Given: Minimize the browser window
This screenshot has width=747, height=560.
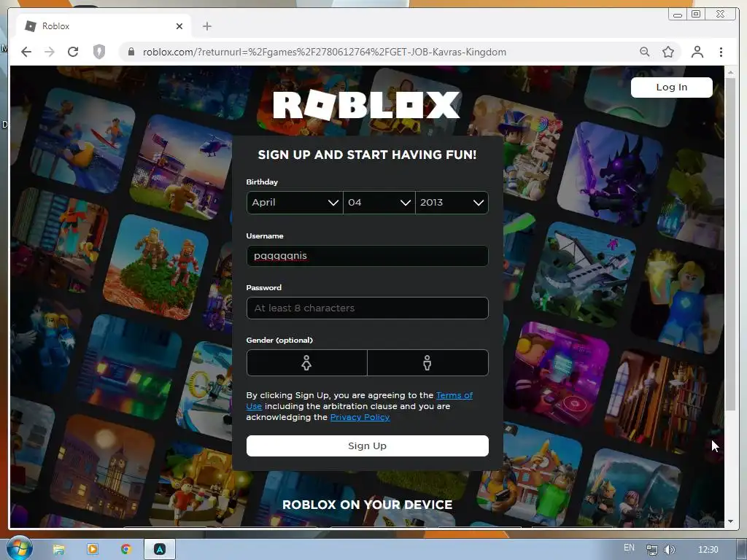Looking at the screenshot, I should pos(678,15).
